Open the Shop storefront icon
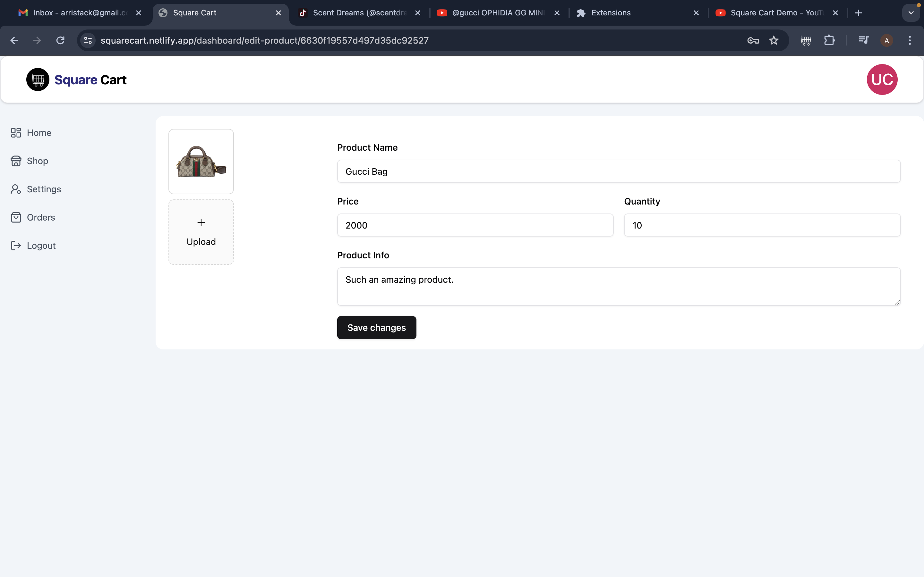This screenshot has height=577, width=924. pyautogui.click(x=16, y=161)
